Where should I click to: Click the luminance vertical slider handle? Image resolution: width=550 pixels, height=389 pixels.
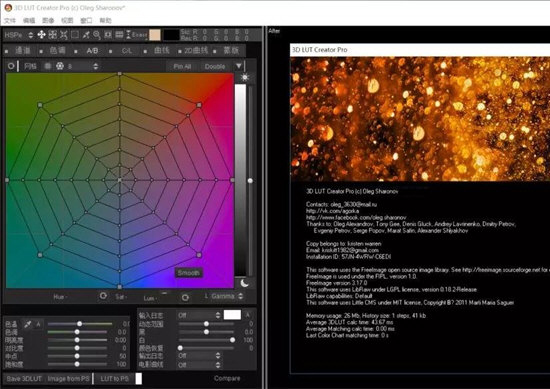coord(250,181)
